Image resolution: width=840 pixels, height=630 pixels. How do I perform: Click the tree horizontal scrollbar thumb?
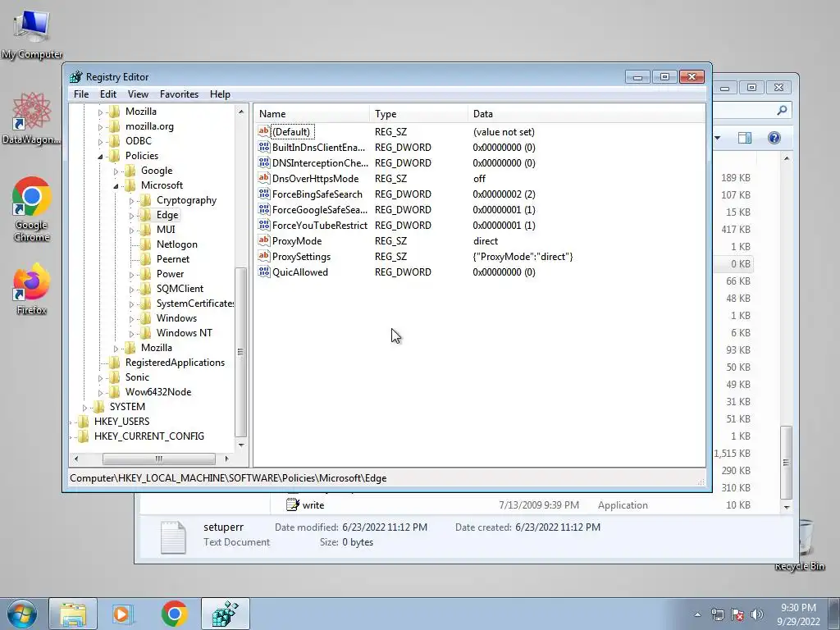coord(158,459)
